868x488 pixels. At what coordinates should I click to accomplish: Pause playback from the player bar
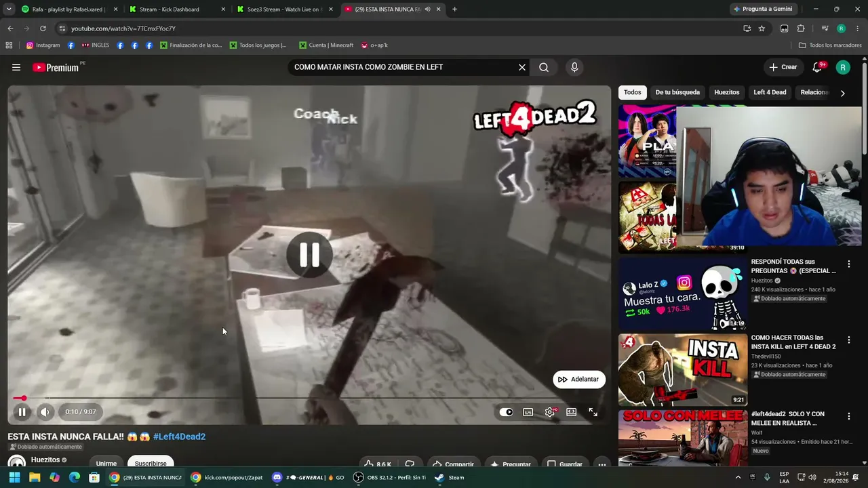[x=22, y=412]
